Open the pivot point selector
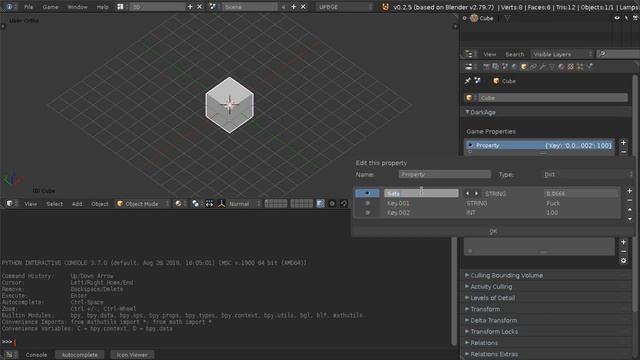This screenshot has height=360, width=640. pos(196,204)
